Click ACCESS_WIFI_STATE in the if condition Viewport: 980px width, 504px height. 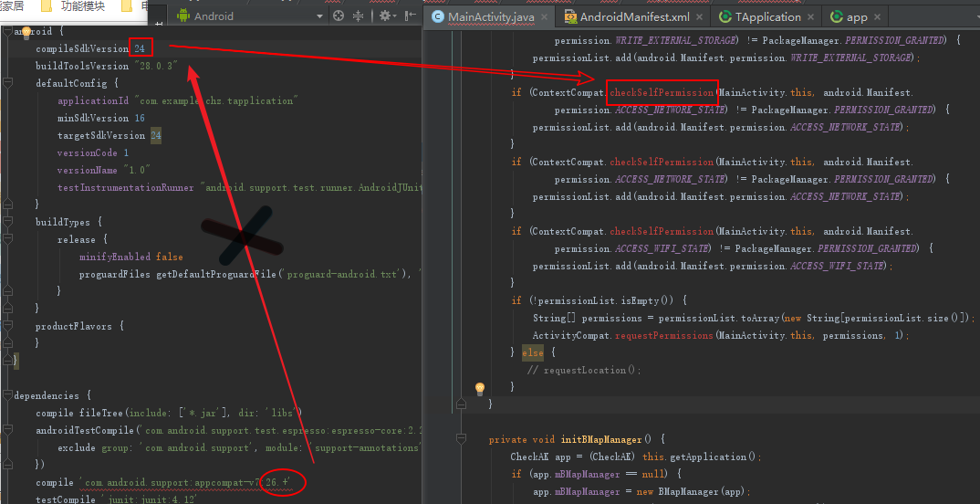662,249
